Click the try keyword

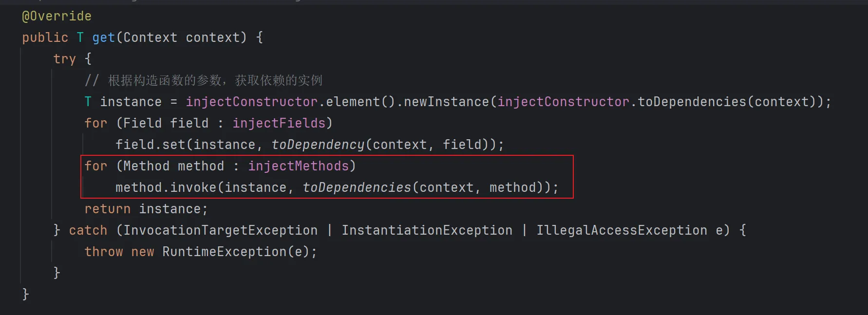coord(64,59)
